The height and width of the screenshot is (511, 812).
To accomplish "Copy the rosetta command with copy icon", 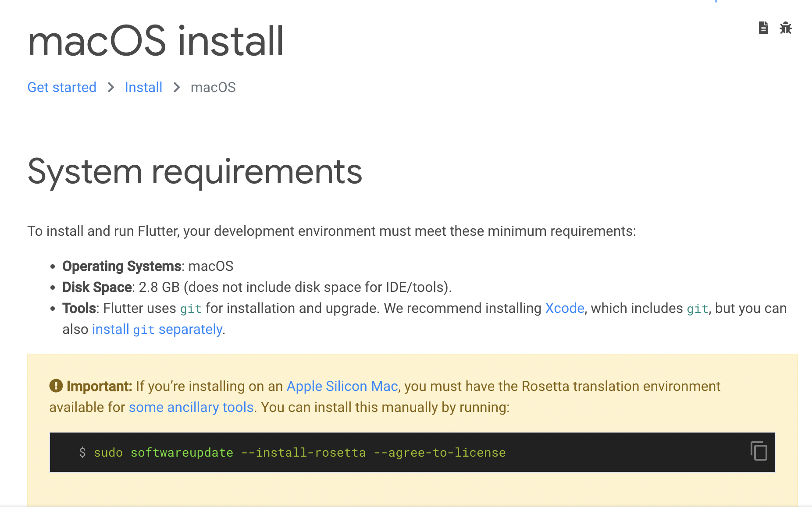I will [x=759, y=451].
